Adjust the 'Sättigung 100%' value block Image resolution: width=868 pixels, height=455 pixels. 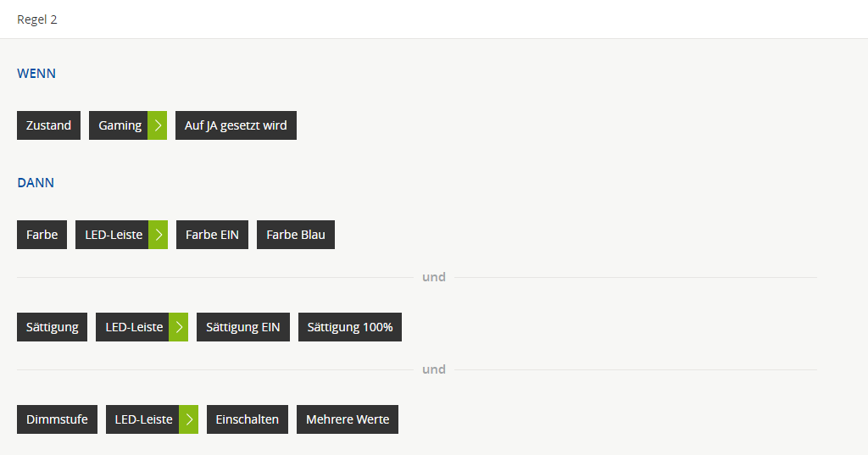[x=350, y=327]
